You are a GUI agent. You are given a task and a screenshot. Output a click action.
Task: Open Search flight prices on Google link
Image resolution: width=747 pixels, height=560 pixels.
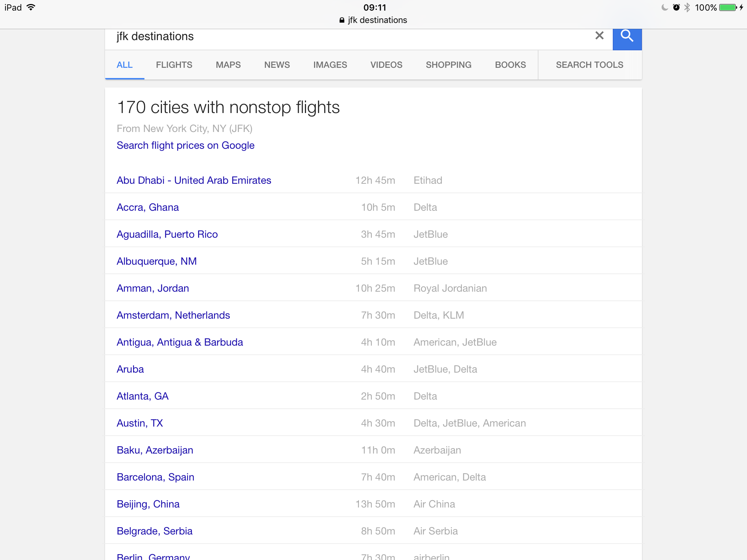point(186,145)
